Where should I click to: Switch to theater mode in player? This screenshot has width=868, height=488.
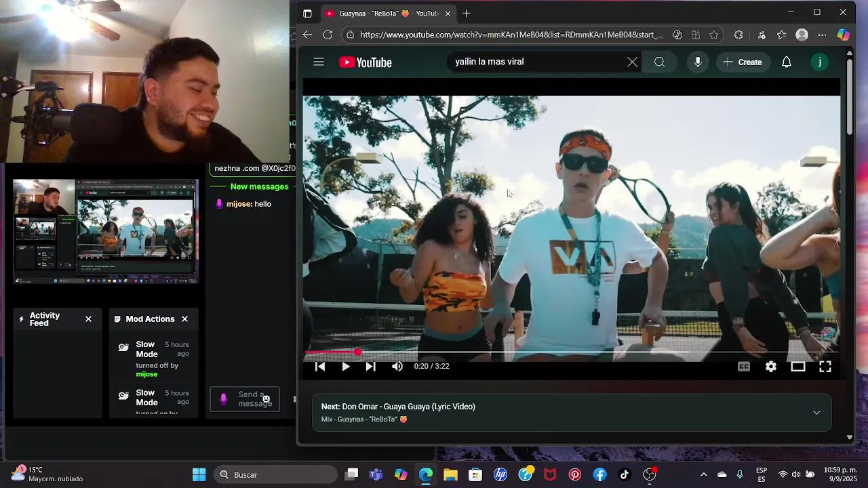[798, 366]
